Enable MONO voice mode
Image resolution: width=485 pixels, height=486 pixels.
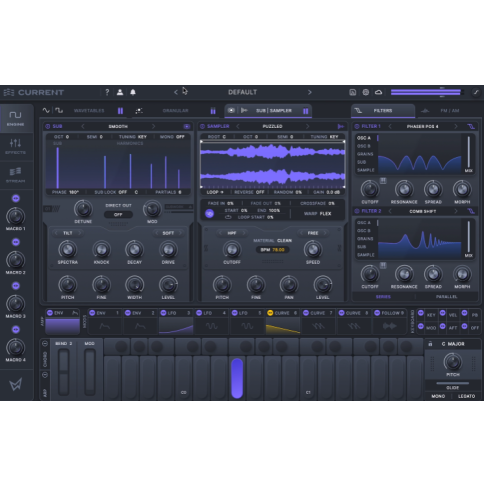pyautogui.click(x=438, y=396)
